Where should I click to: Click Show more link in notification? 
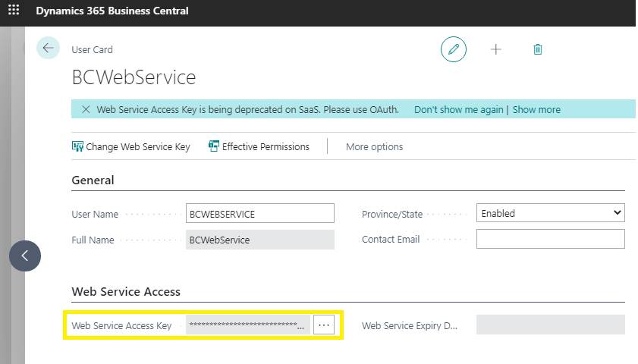point(536,110)
